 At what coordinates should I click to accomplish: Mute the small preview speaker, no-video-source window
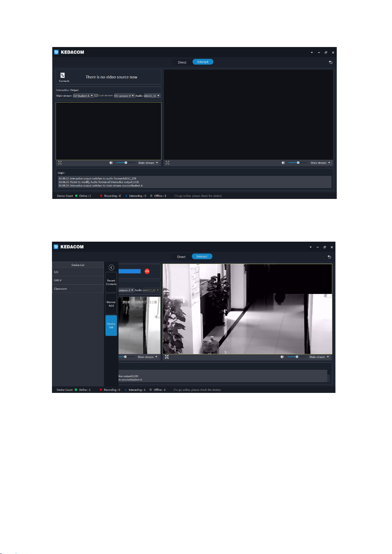pyautogui.click(x=111, y=162)
